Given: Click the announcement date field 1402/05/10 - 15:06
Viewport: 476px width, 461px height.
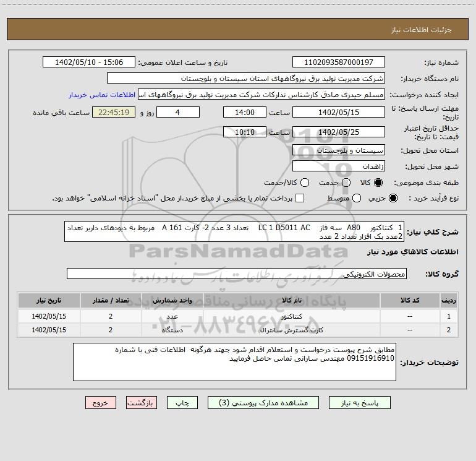Looking at the screenshot, I should [x=89, y=62].
